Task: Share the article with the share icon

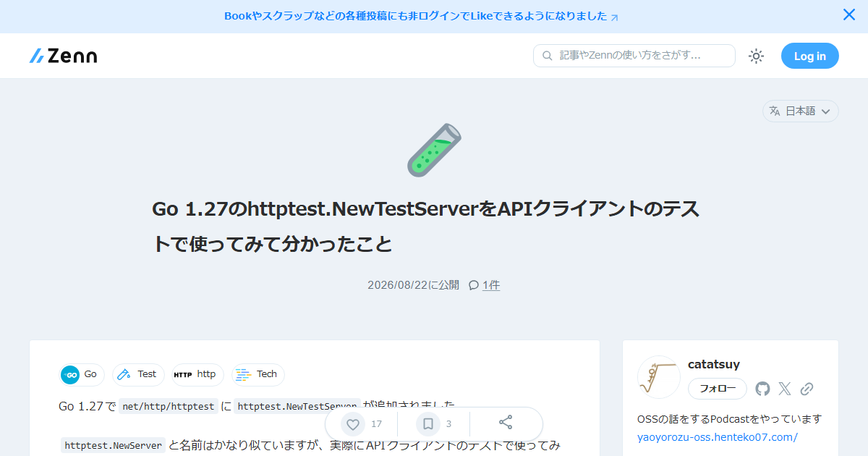Action: [x=506, y=423]
